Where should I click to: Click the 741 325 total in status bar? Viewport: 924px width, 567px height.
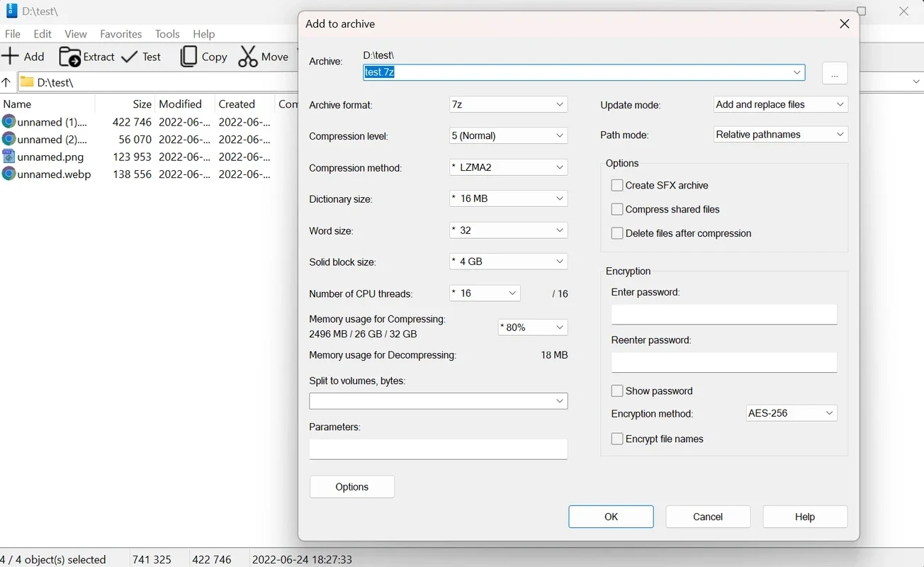coord(152,559)
